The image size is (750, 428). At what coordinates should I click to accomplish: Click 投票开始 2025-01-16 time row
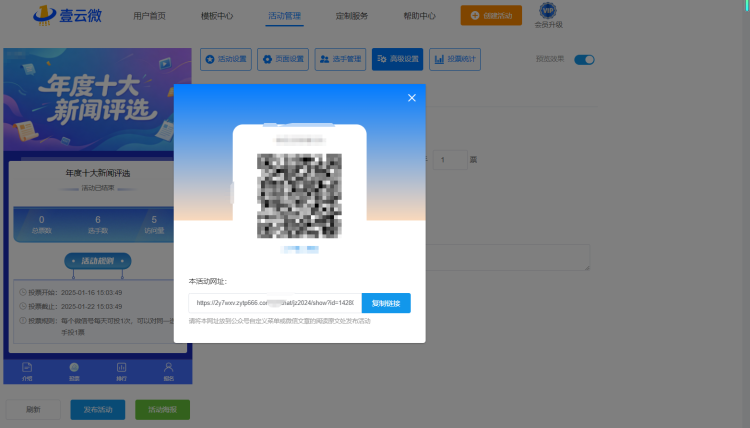(x=71, y=292)
